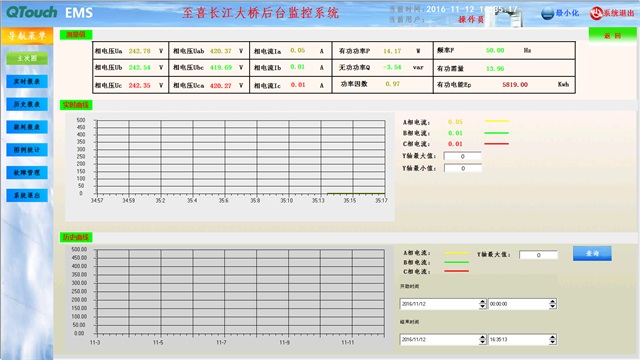The width and height of the screenshot is (640, 360).
Task: Click the green 返回 back button
Action: (x=612, y=36)
